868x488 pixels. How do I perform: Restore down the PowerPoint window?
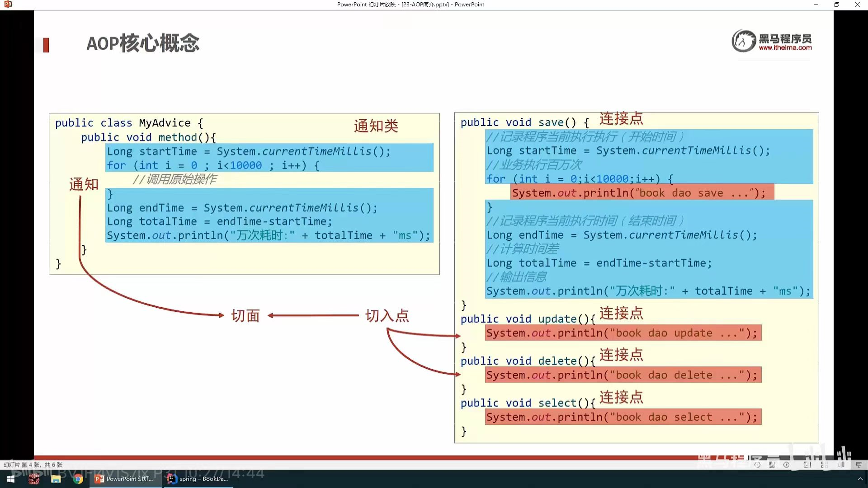click(836, 5)
